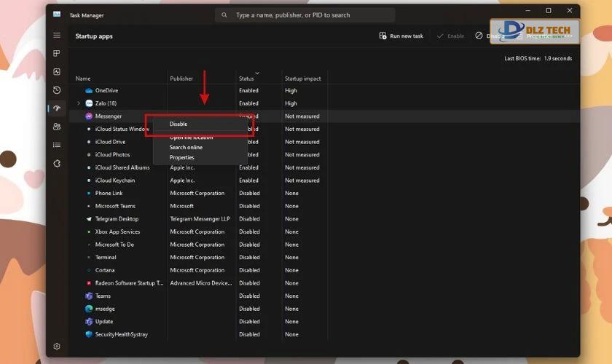
Task: Select the Microsoft Teams row
Action: point(324,206)
